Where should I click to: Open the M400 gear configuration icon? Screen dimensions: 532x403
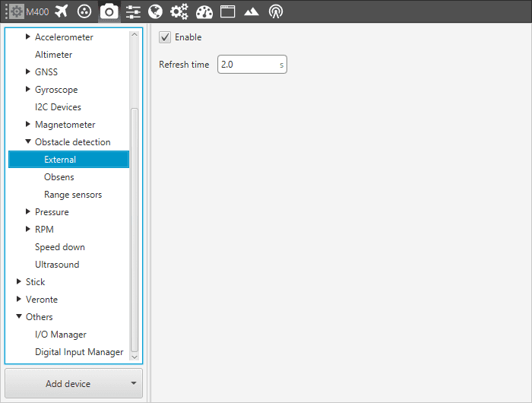(x=16, y=11)
